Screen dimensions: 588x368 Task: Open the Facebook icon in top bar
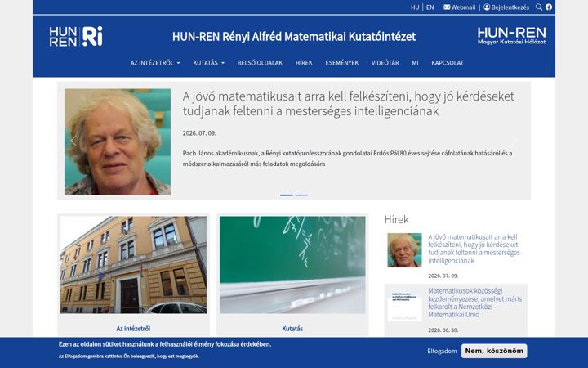pos(549,7)
